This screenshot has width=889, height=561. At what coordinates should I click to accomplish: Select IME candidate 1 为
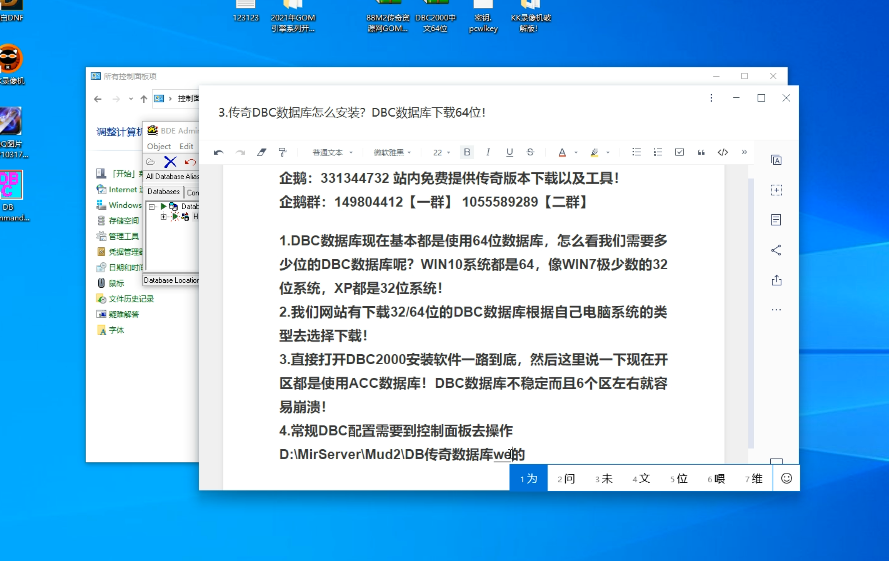pos(528,478)
